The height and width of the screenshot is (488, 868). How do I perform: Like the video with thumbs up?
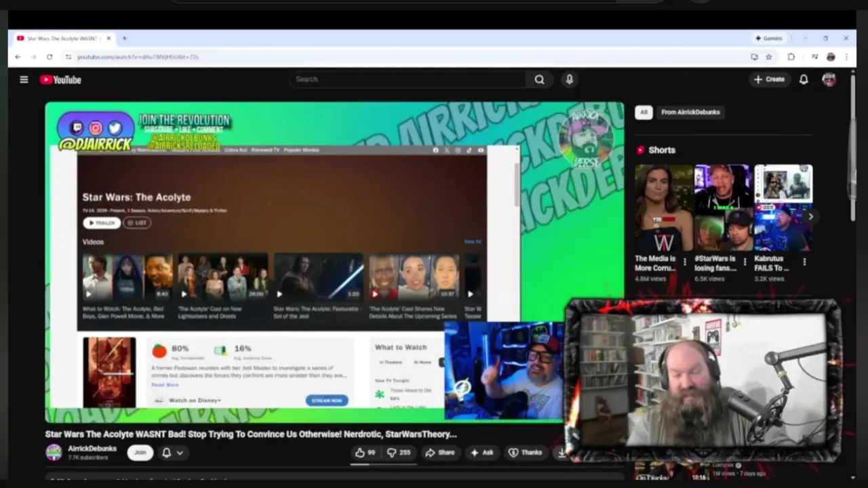pos(365,452)
